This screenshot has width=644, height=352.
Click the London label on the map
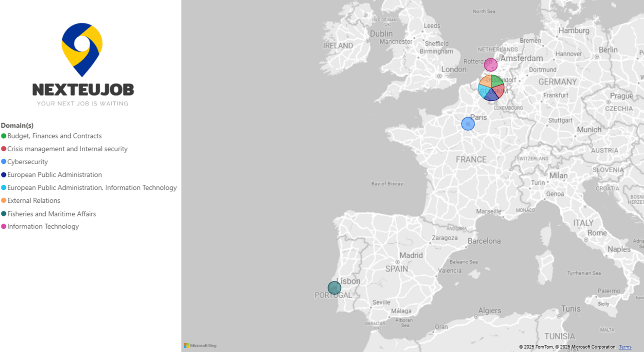(454, 69)
